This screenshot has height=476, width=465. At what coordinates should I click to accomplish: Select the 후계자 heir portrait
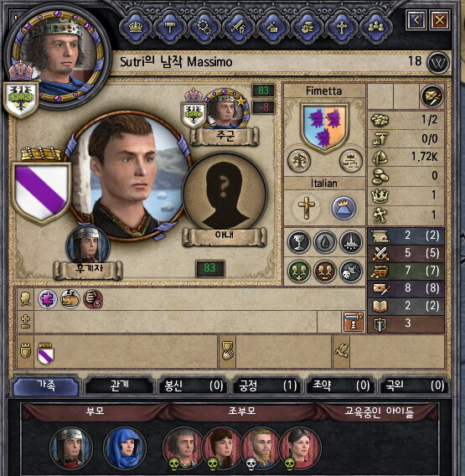coord(88,246)
